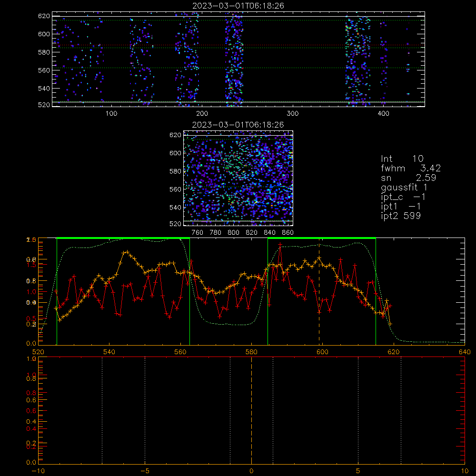The height and width of the screenshot is (476, 476).
Task: Click the '-5' x-axis label
Action: point(145,471)
